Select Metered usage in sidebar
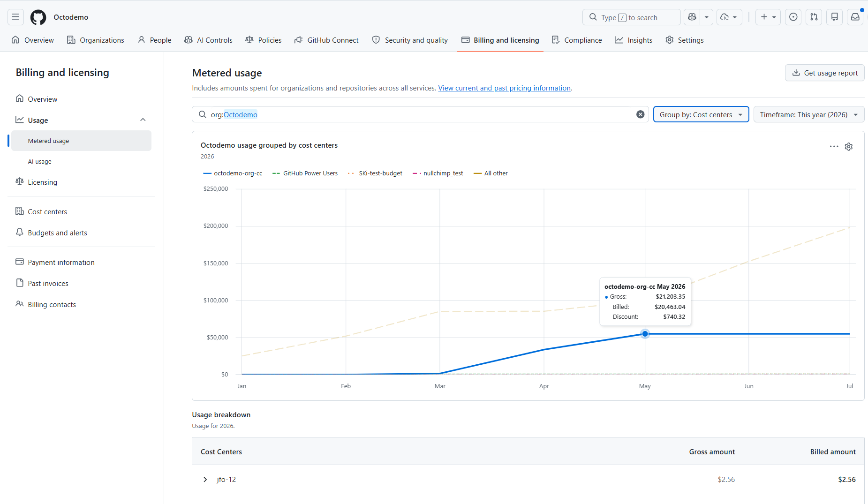The width and height of the screenshot is (868, 504). pos(82,141)
